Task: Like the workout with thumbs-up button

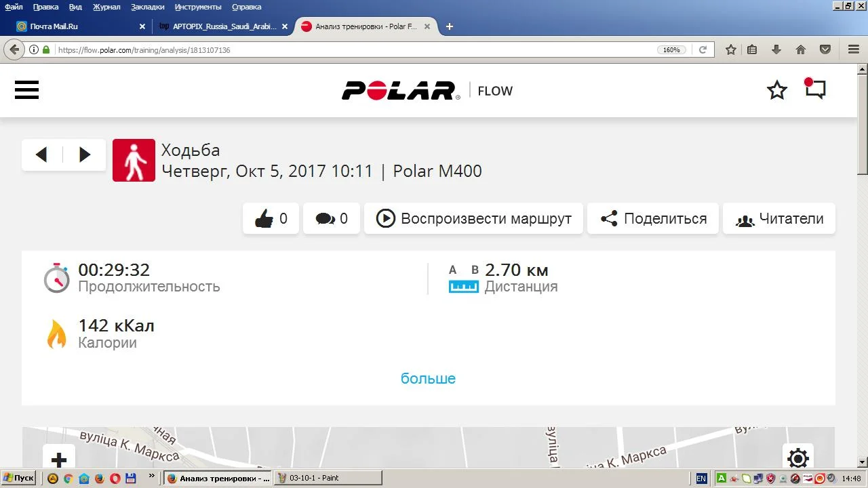Action: point(271,219)
